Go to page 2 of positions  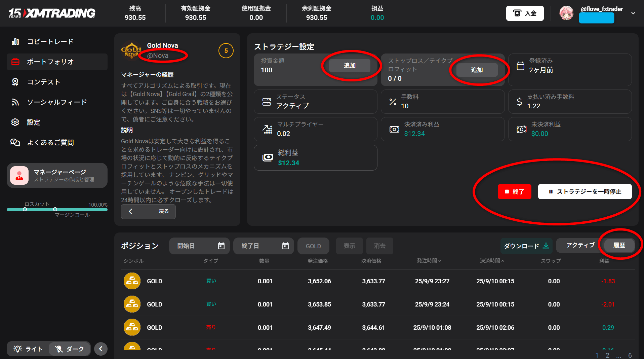pos(607,355)
